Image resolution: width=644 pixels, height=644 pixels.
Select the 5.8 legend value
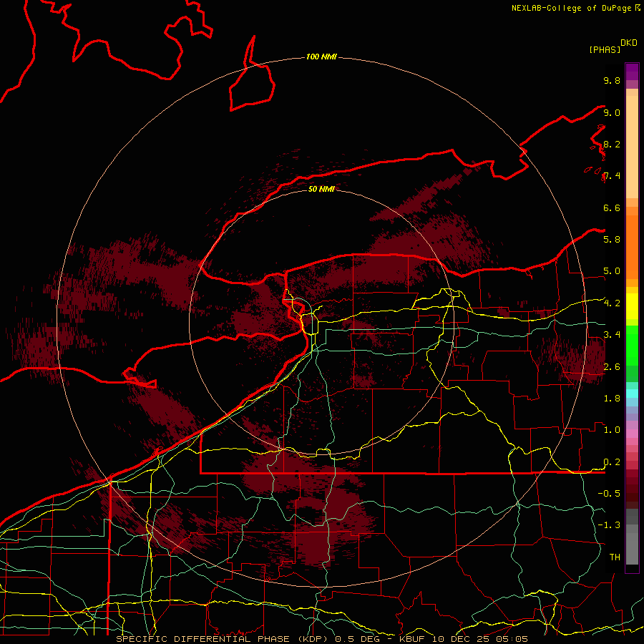click(612, 240)
